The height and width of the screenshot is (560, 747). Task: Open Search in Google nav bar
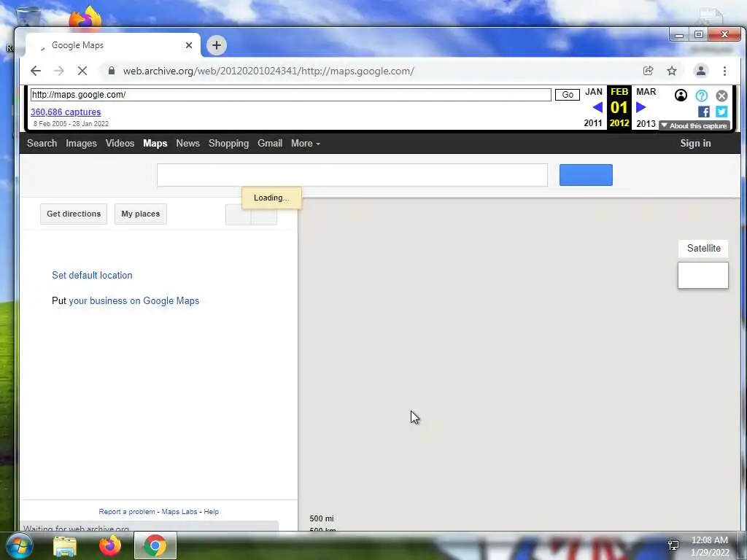(x=42, y=144)
